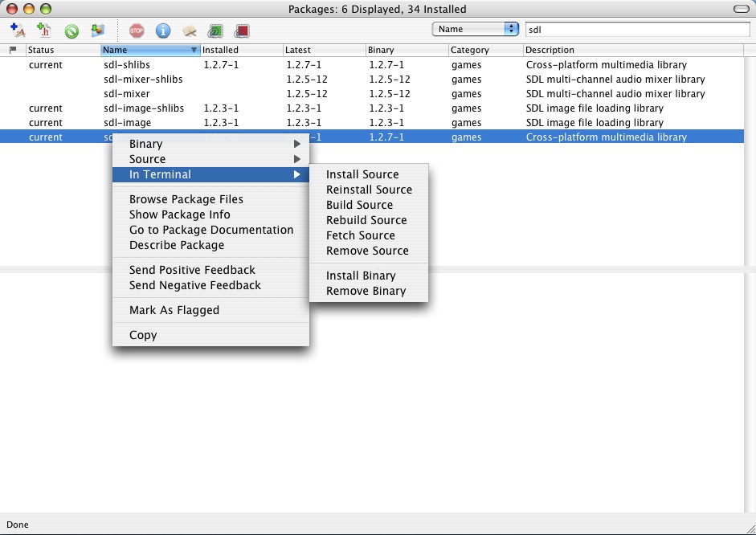Click the green stamp positive feedback icon
This screenshot has width=756, height=535.
215,31
